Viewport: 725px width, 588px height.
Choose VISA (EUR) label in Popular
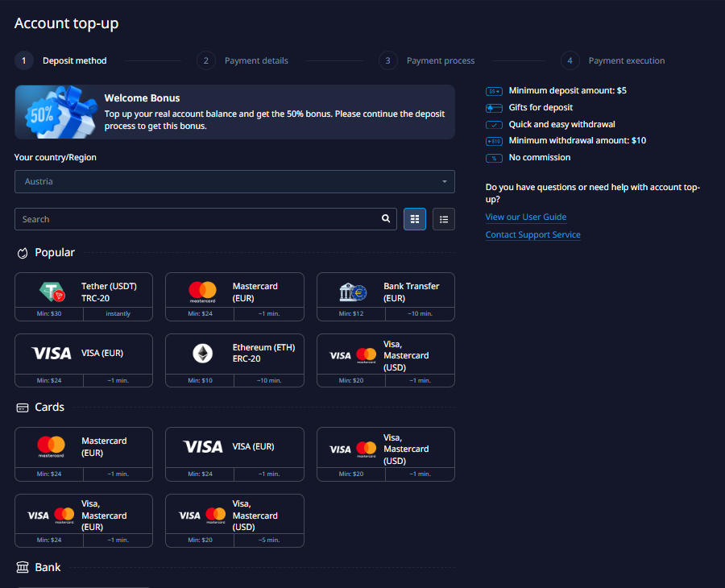102,353
